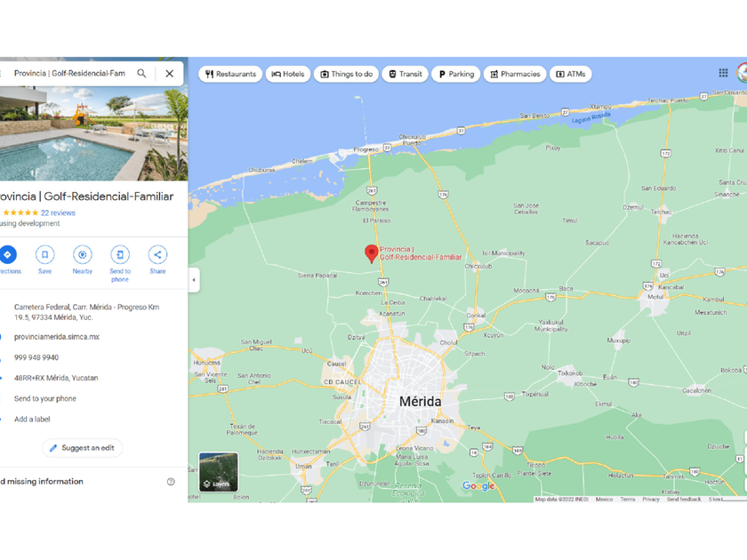Screen dimensions: 747x560
Task: Click the Share icon
Action: 157,255
